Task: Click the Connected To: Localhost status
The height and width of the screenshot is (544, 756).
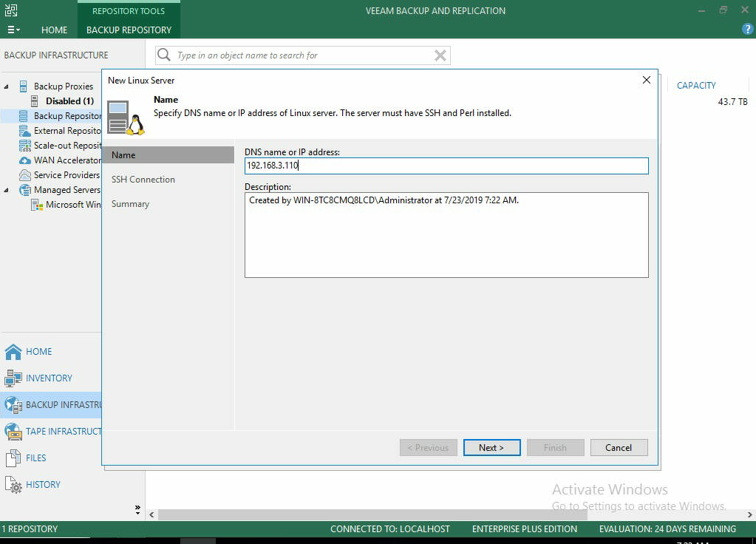Action: tap(390, 529)
